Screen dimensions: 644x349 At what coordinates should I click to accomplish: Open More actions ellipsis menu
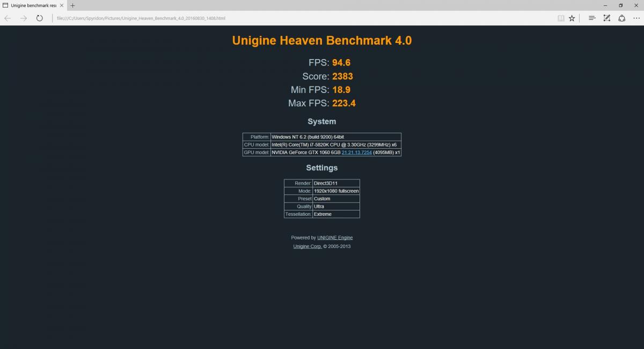[x=636, y=18]
